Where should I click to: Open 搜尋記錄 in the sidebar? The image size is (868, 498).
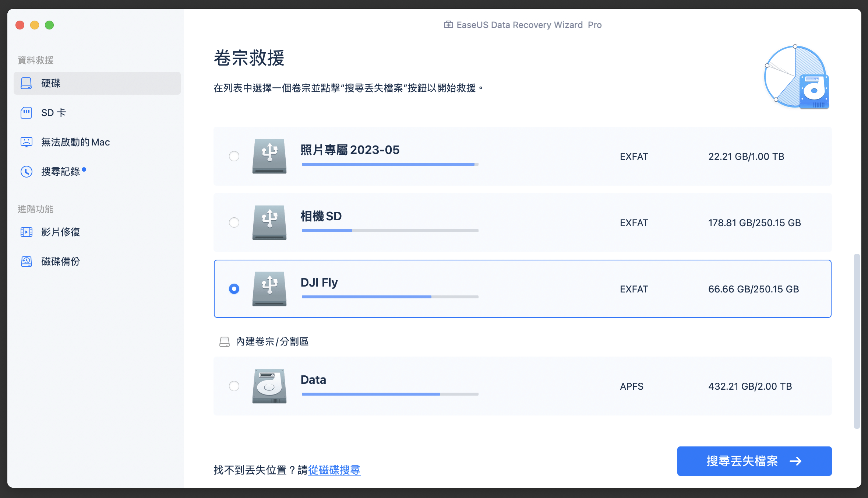pos(97,172)
